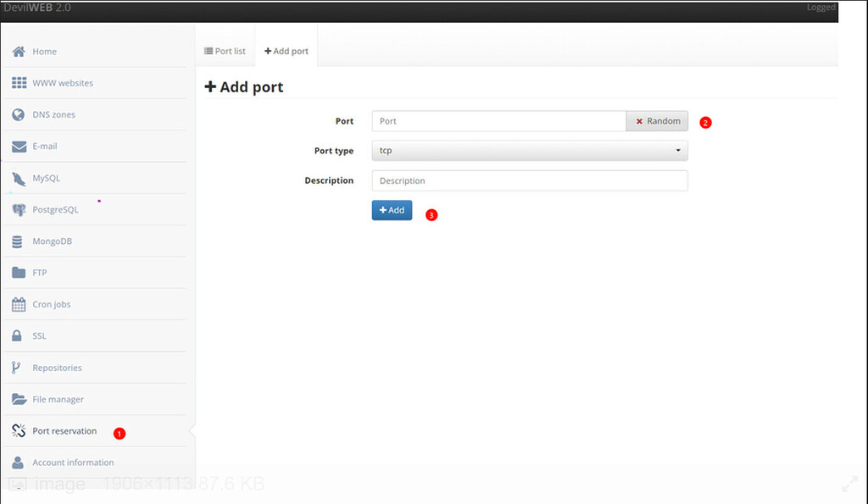Click the Port field label
The width and height of the screenshot is (868, 504).
(x=344, y=121)
